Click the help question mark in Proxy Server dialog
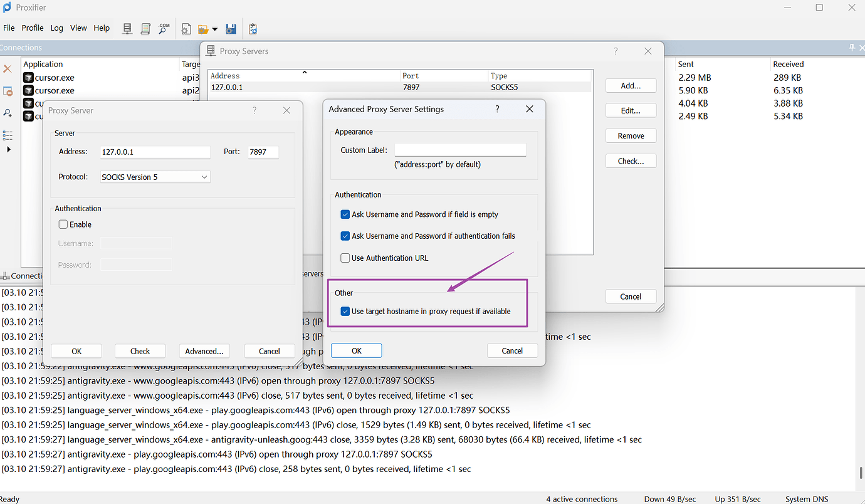This screenshot has height=504, width=865. [254, 110]
